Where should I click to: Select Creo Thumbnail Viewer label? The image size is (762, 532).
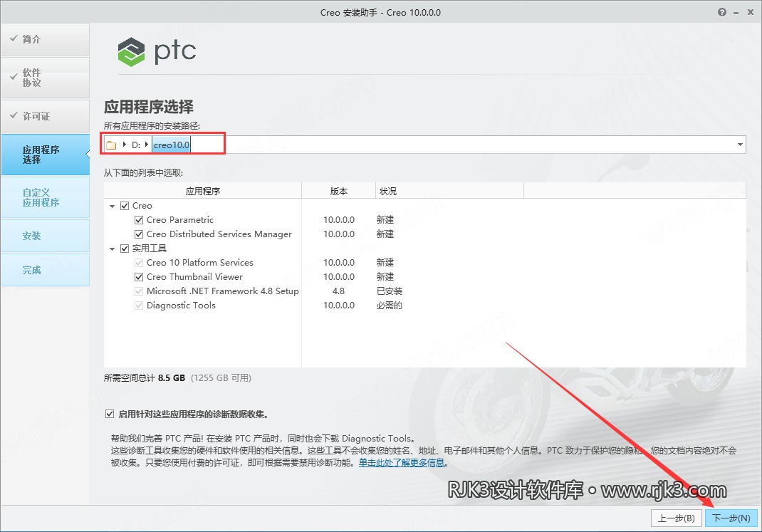194,277
